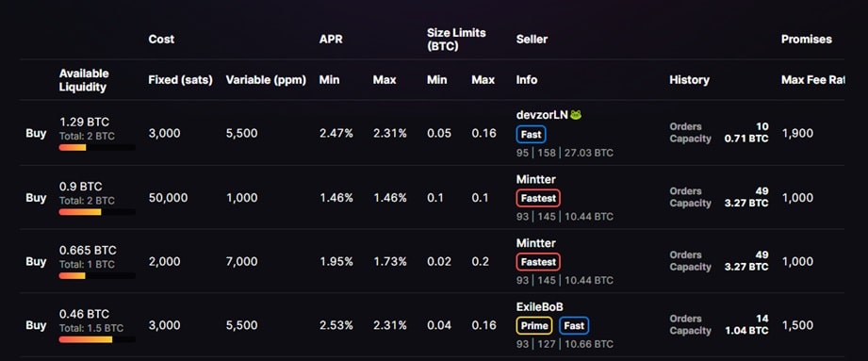Viewport: 868px width, 361px height.
Task: Buy the 0.46 BTC liquidity offer
Action: point(36,325)
